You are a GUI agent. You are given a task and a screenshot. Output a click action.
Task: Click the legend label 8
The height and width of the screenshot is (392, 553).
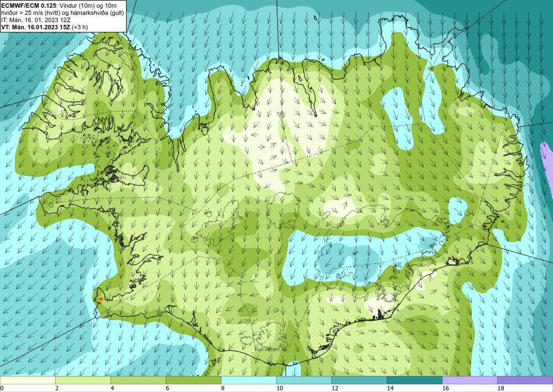223,388
